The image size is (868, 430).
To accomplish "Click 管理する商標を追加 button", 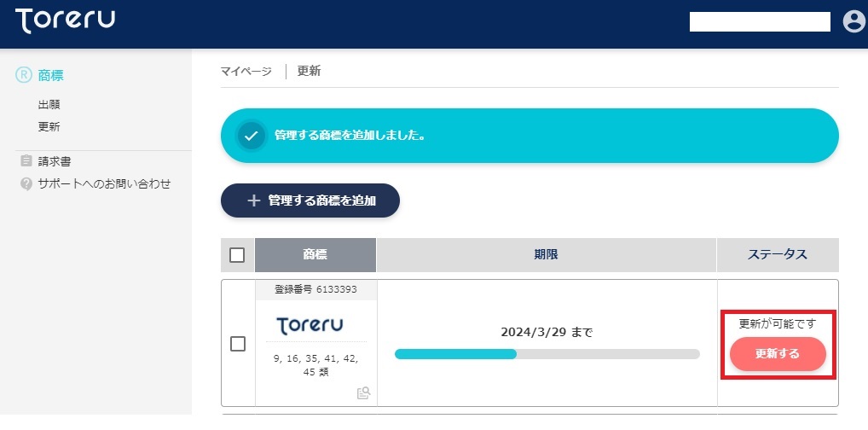I will coord(310,200).
